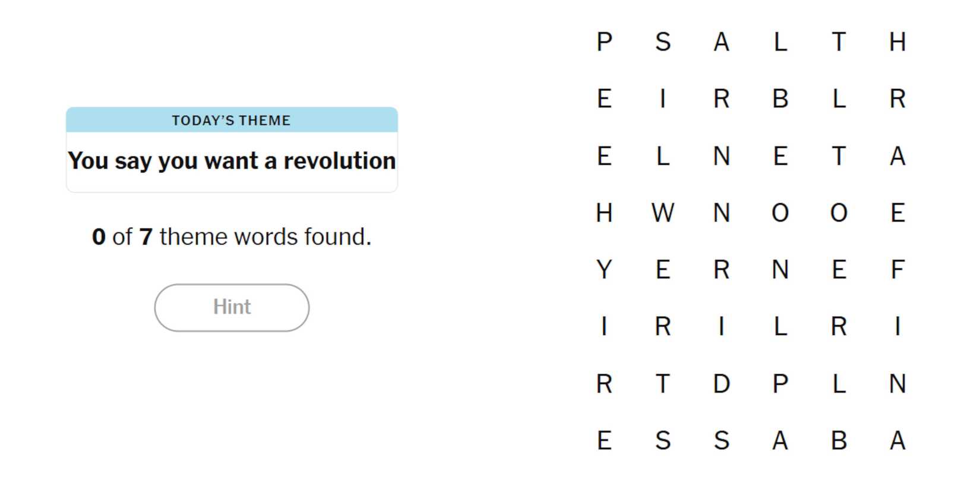Image resolution: width=980 pixels, height=490 pixels.
Task: Pick the S in the top row
Action: (x=663, y=42)
